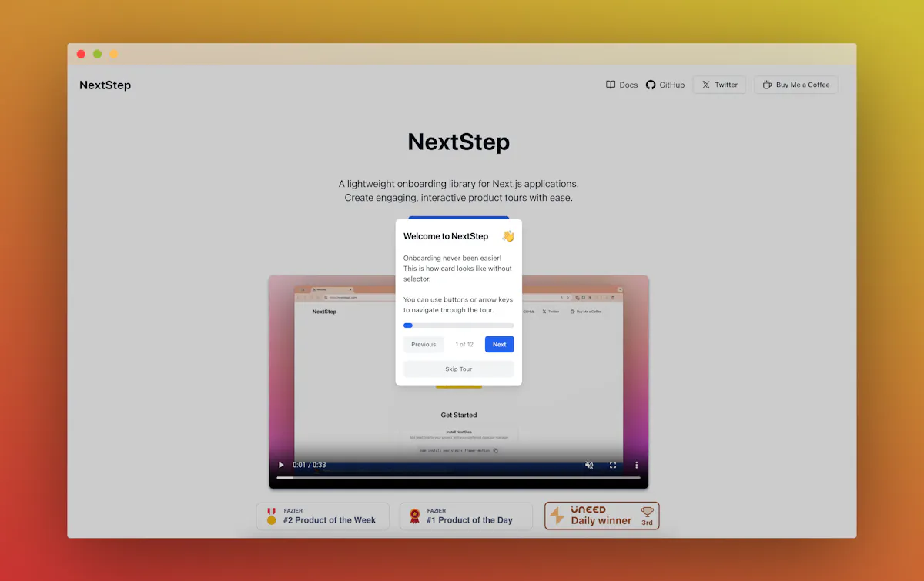This screenshot has height=581, width=924.
Task: Skip Tour button in the welcome card
Action: click(x=458, y=369)
